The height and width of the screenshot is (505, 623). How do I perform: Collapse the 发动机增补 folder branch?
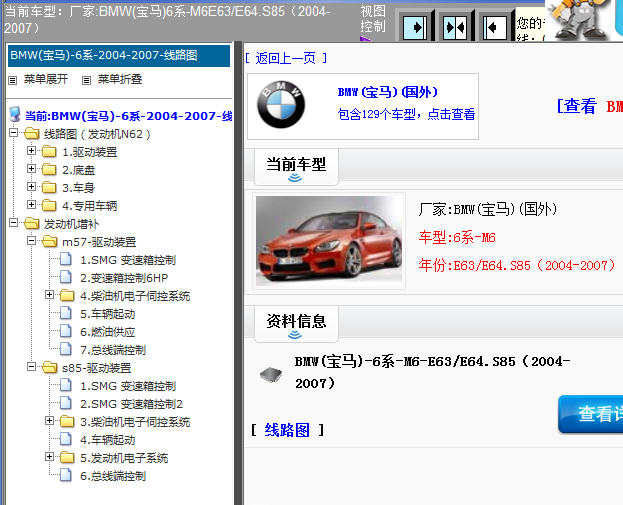point(14,224)
